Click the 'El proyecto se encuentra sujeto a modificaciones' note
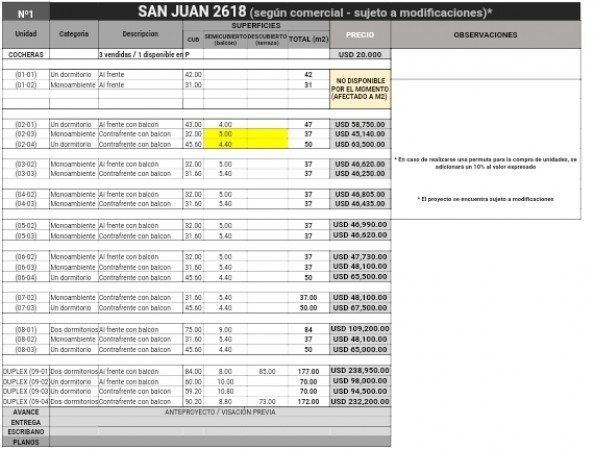 (486, 199)
